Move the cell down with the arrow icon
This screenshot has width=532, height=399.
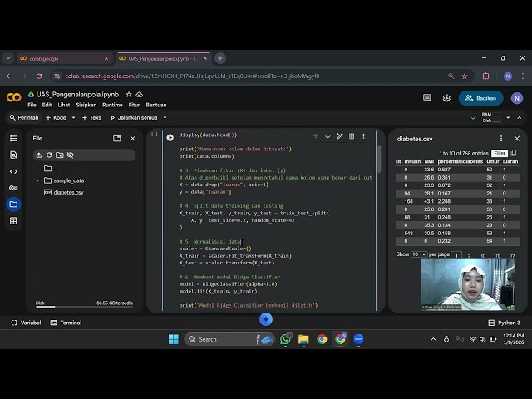[x=328, y=136]
